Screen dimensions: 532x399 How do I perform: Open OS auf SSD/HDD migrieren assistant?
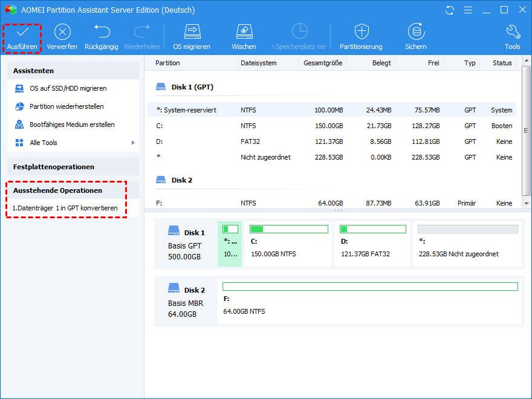(x=68, y=88)
